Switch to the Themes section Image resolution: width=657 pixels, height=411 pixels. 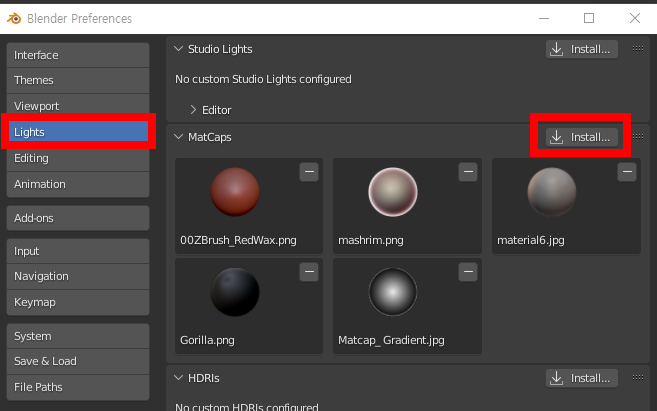[78, 80]
